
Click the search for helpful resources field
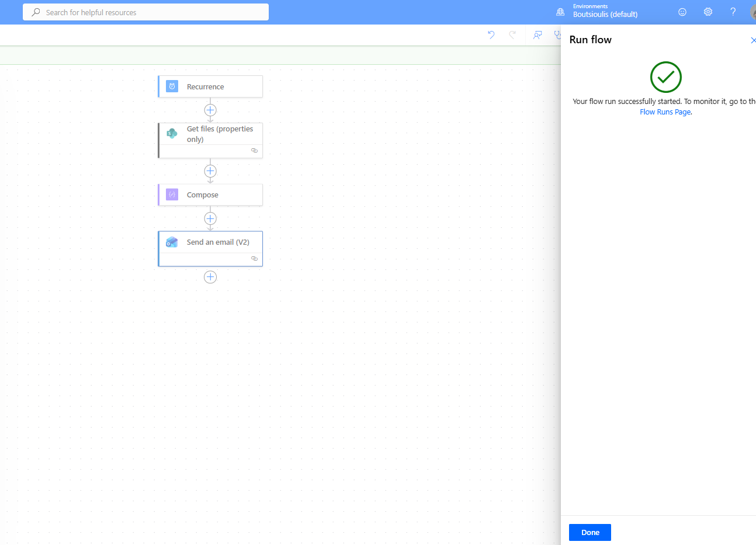[x=146, y=12]
